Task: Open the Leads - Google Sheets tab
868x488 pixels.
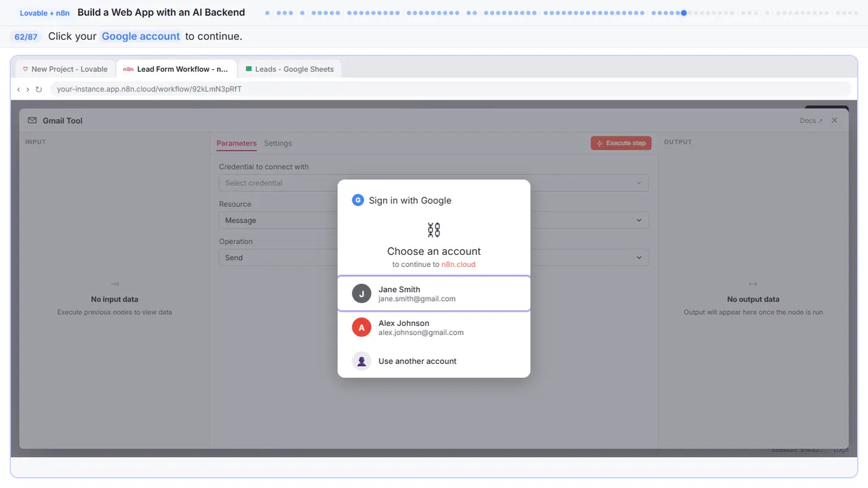Action: (290, 69)
